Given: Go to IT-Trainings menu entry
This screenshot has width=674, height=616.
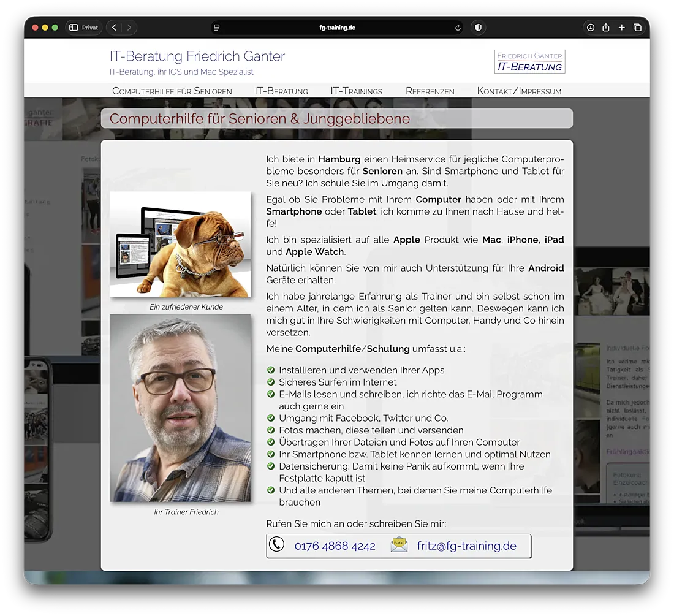Looking at the screenshot, I should (356, 91).
